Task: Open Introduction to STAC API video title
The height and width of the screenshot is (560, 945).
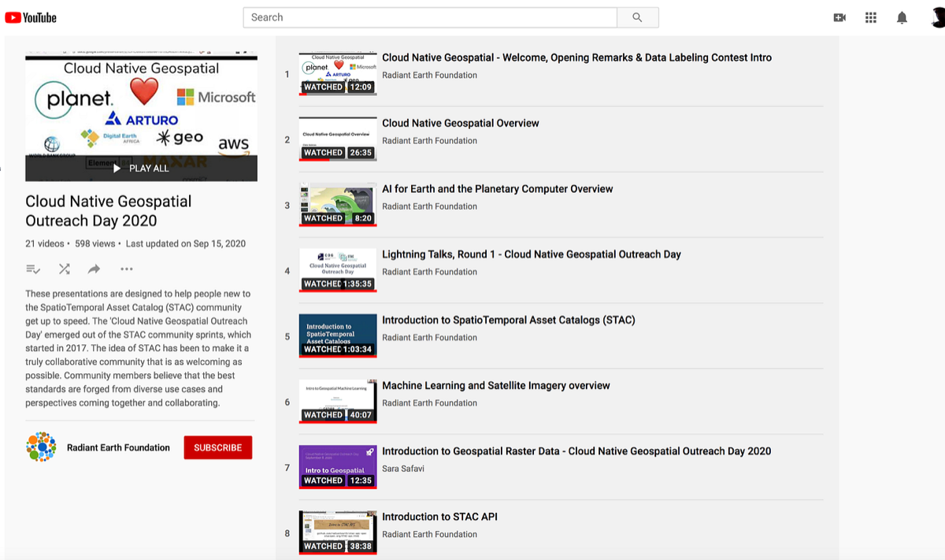Action: click(439, 517)
